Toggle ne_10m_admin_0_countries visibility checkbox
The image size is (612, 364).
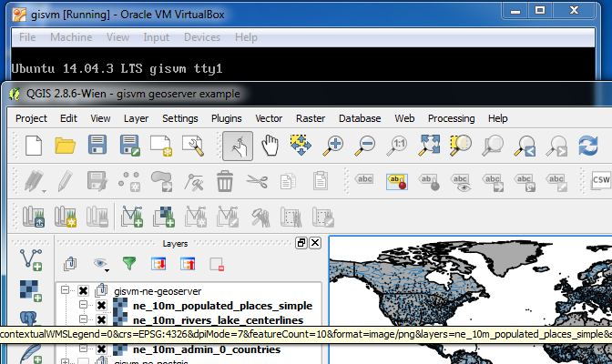(x=101, y=349)
